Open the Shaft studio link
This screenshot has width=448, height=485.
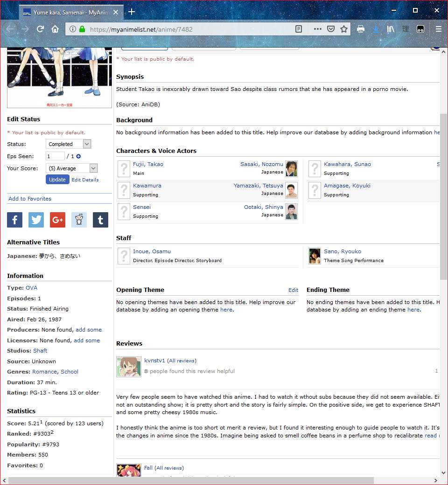[x=40, y=351]
